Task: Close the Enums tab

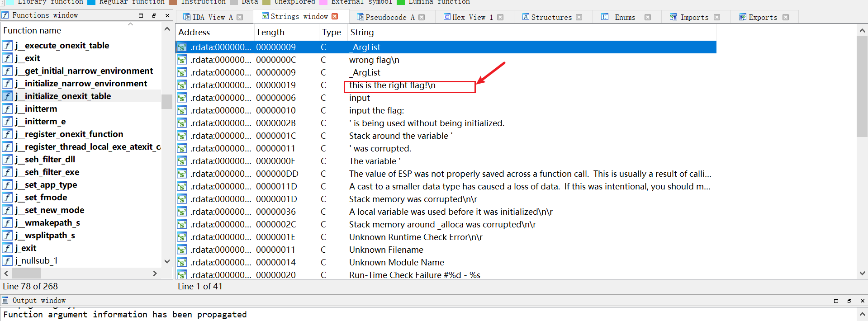Action: point(648,17)
